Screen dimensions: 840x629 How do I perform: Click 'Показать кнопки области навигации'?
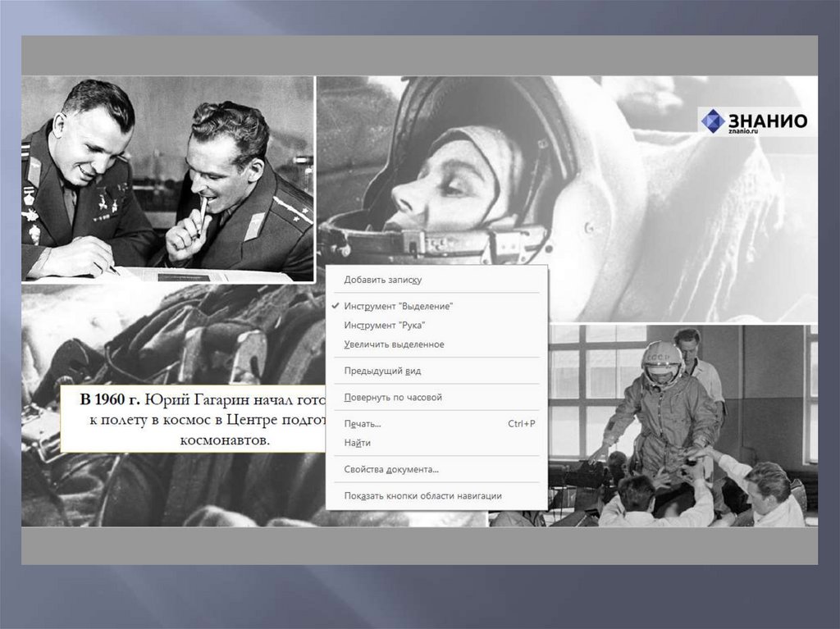click(436, 496)
